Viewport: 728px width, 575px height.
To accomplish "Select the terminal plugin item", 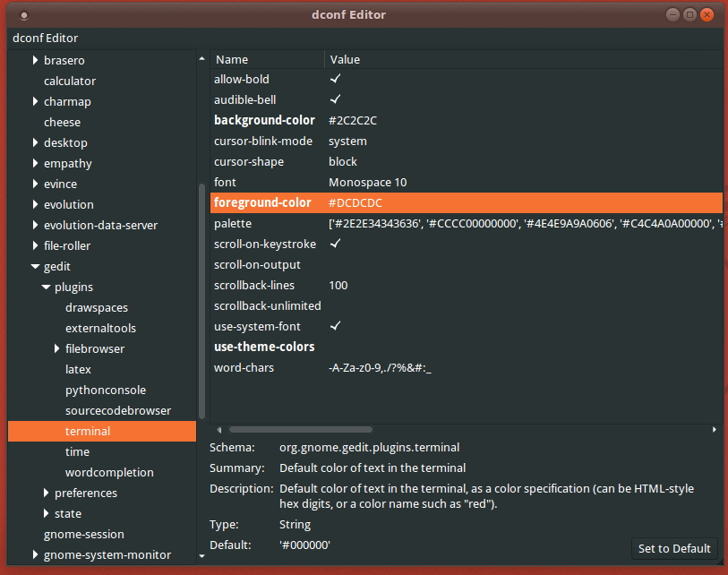I will pos(102,431).
